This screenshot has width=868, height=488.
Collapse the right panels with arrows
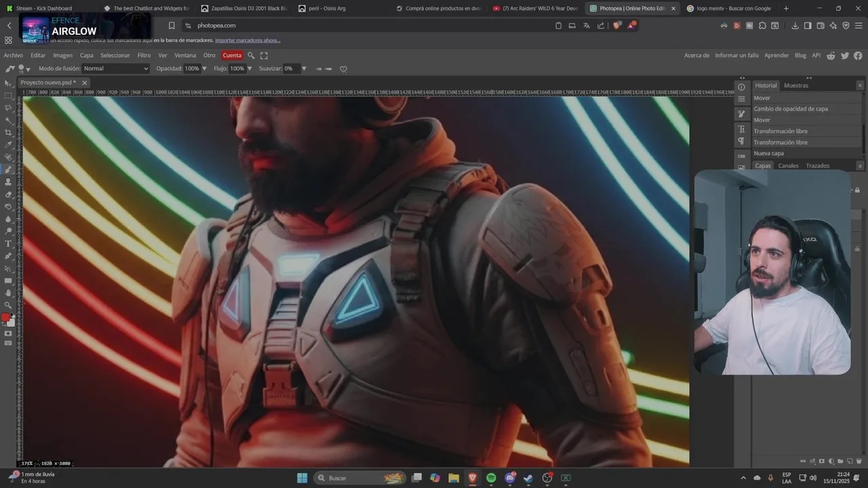(x=808, y=78)
